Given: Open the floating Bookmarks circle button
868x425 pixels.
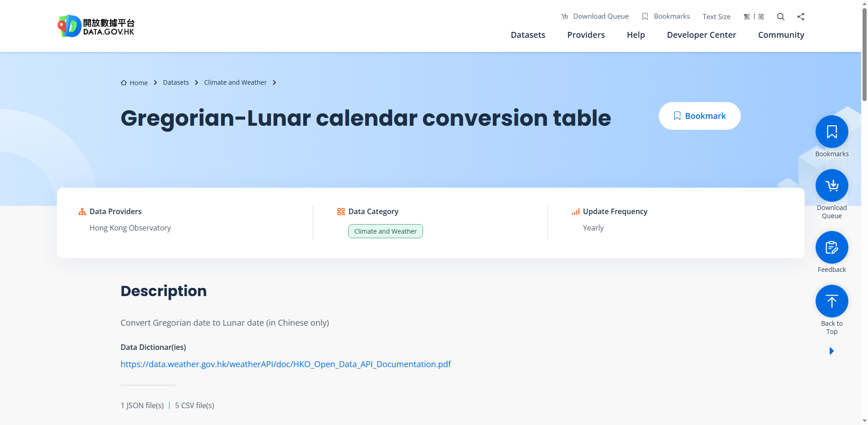Looking at the screenshot, I should [832, 132].
